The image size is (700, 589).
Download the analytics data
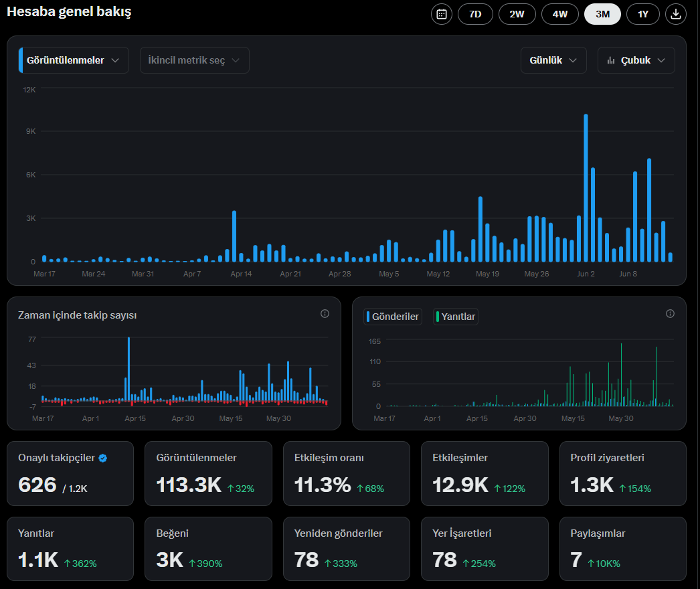click(675, 14)
